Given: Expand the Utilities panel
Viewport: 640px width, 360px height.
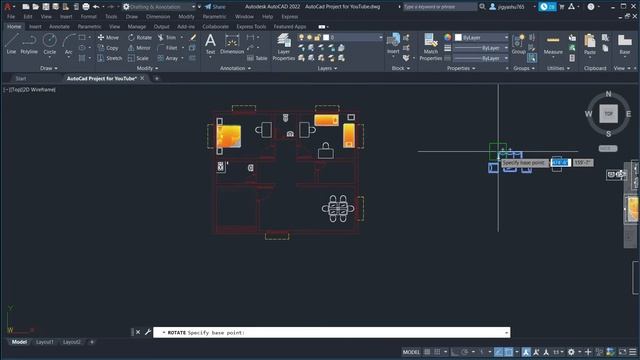Looking at the screenshot, I should (x=558, y=68).
